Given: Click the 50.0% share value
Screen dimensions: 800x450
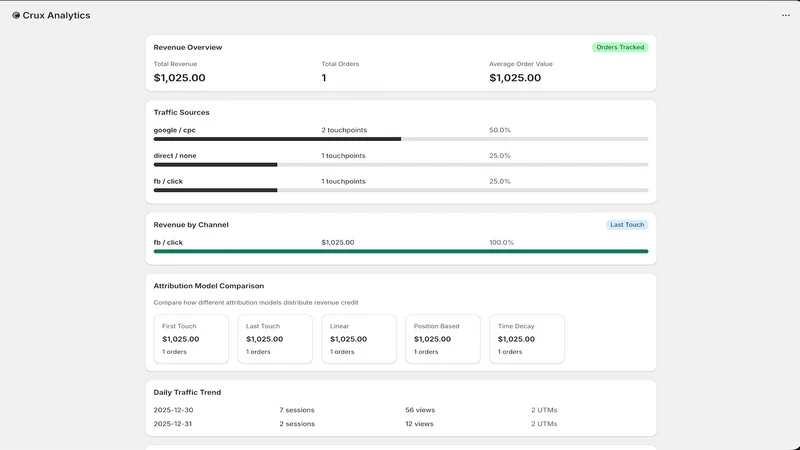Looking at the screenshot, I should tap(500, 130).
